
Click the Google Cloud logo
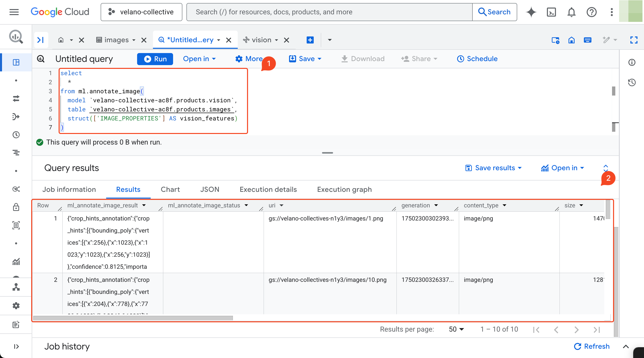point(60,12)
